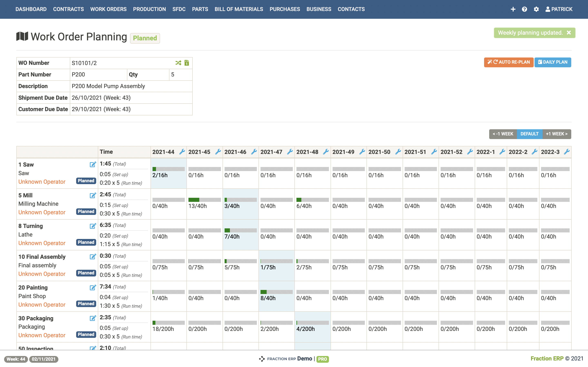Toggle the Planned badge on 20 Painting row
Screen dimensions: 588x367
pos(86,304)
